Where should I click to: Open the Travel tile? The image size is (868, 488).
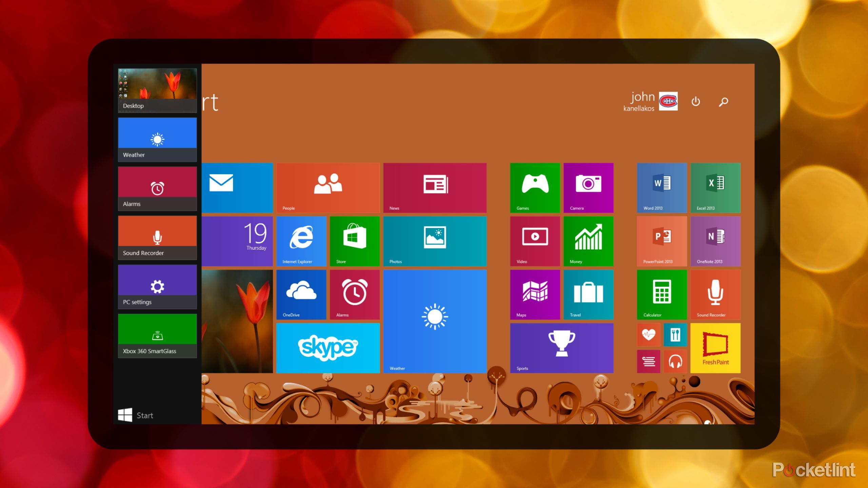(588, 294)
